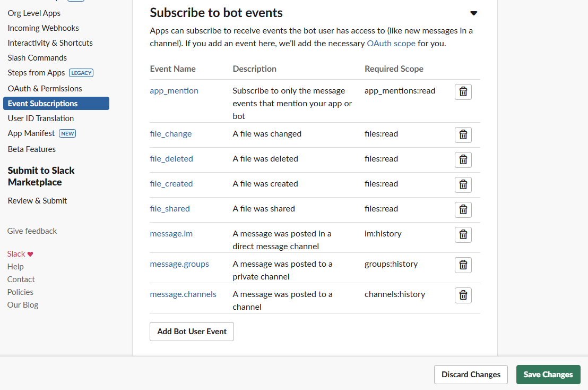
Task: Open Help link in sidebar footer
Action: pyautogui.click(x=15, y=267)
